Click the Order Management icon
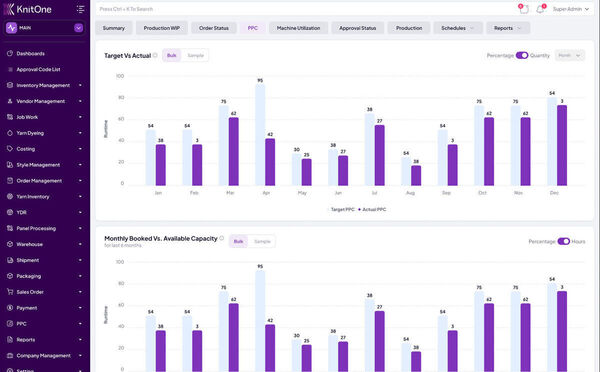 point(10,180)
